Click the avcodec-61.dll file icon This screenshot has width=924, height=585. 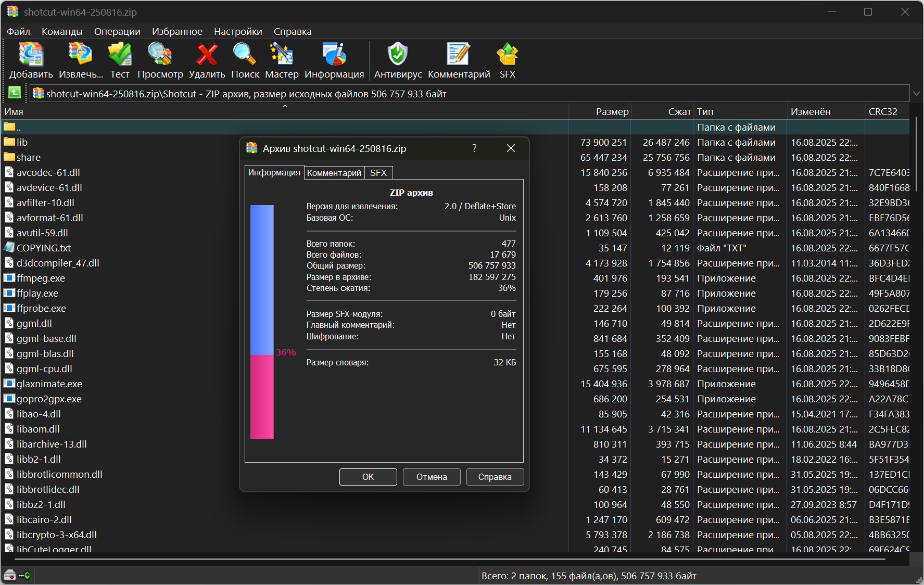9,172
